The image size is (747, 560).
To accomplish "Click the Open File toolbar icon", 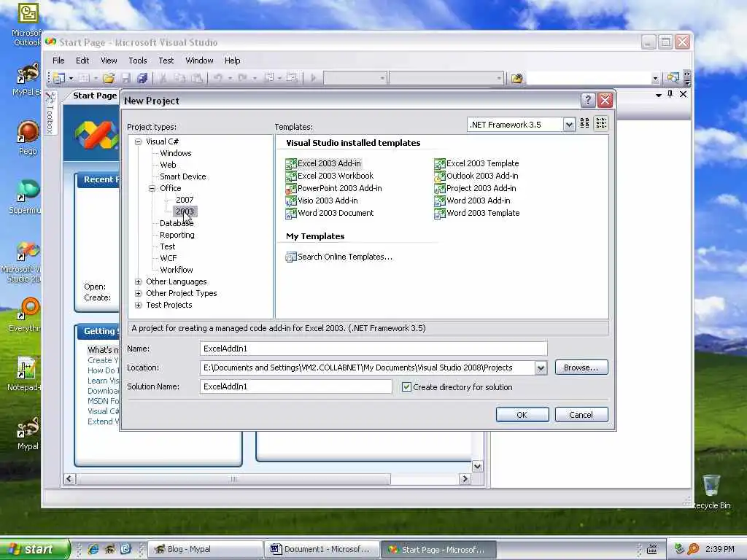I will 109,77.
